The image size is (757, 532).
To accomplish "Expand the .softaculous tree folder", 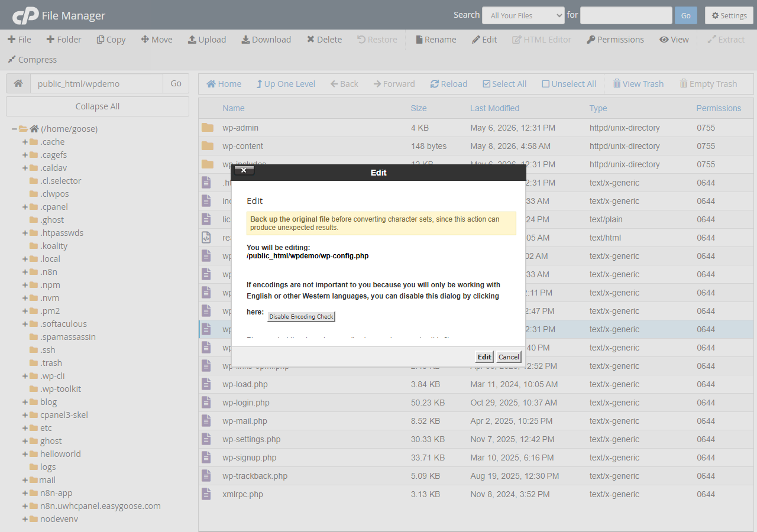I will coord(25,324).
